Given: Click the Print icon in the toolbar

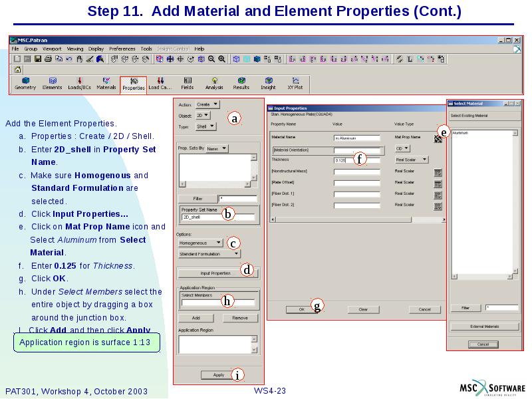Looking at the screenshot, I should (49, 59).
